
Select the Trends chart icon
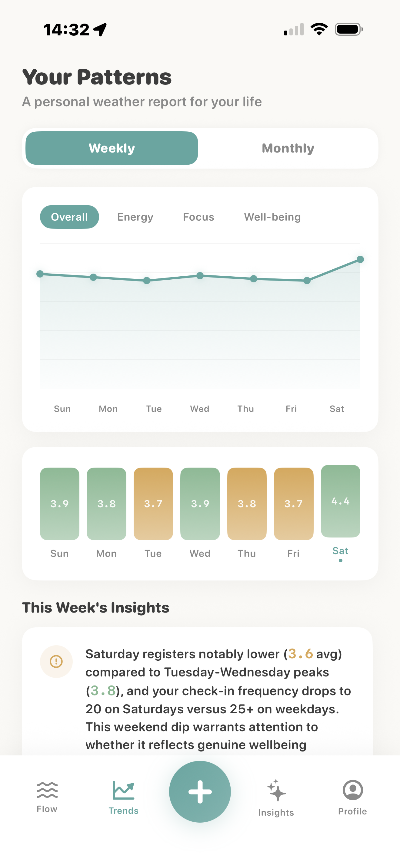[x=123, y=790]
